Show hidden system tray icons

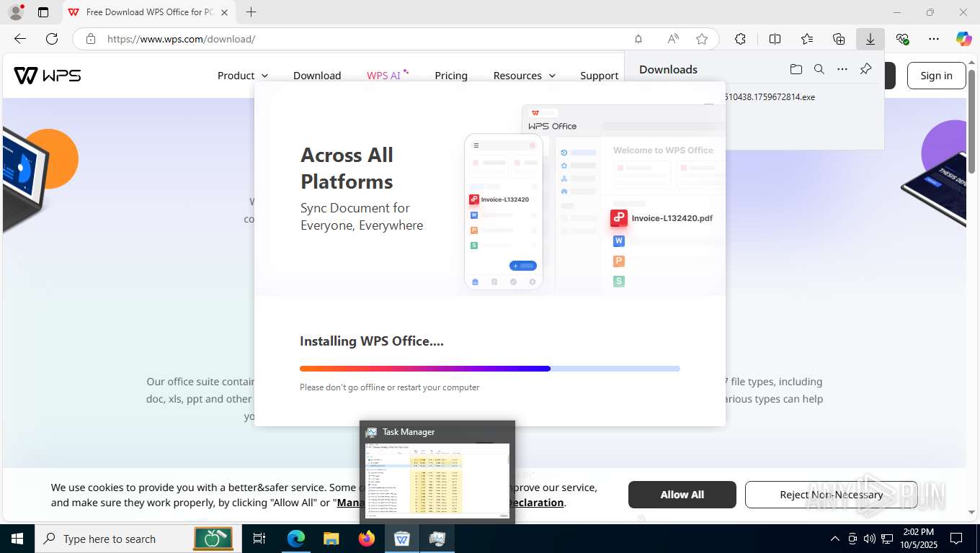(x=835, y=539)
